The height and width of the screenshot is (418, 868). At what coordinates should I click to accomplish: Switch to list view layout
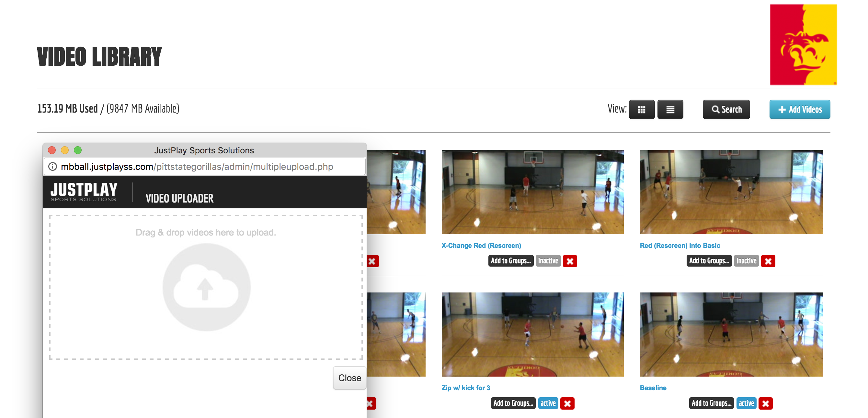pos(670,109)
